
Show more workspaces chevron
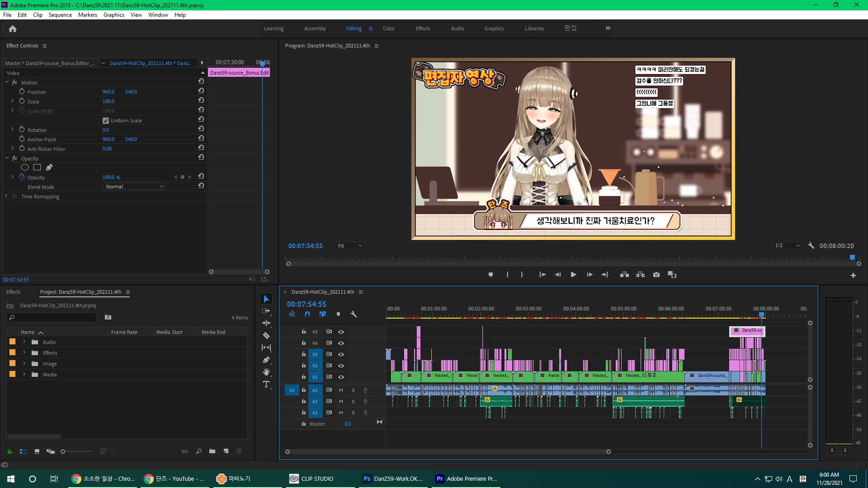[x=608, y=28]
